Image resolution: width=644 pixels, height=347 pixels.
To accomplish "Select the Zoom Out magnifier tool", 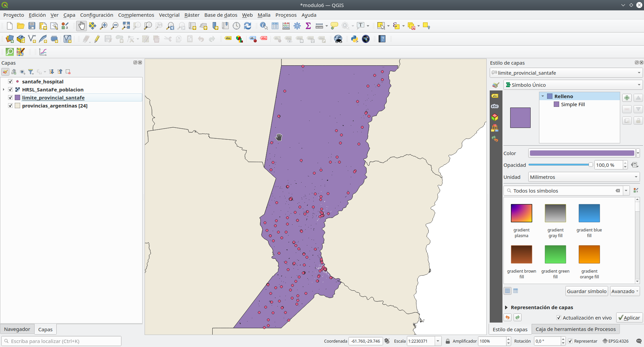I will (x=115, y=26).
